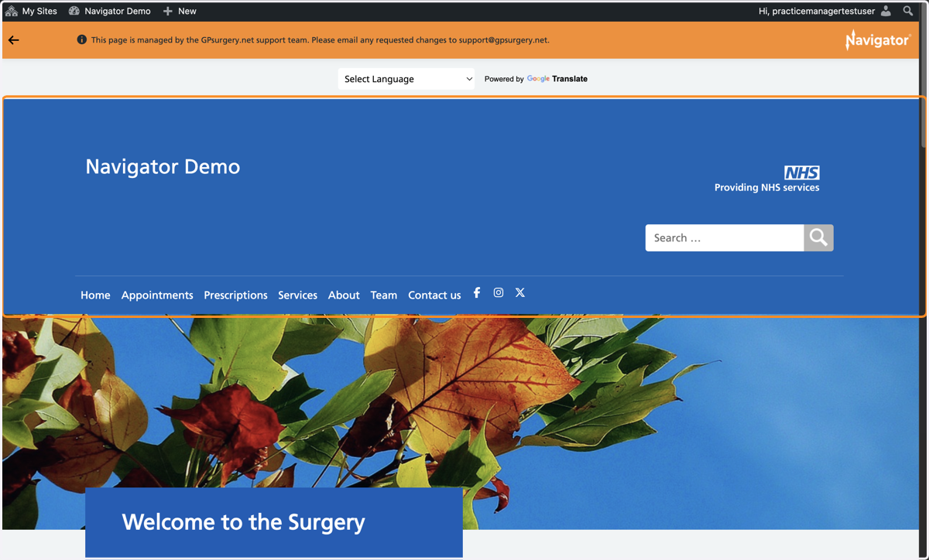929x560 pixels.
Task: View the Team page
Action: (x=383, y=295)
